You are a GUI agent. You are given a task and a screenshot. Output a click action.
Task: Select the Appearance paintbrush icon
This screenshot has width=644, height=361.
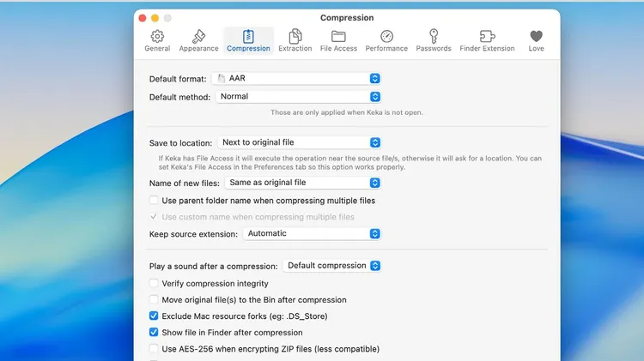(198, 36)
